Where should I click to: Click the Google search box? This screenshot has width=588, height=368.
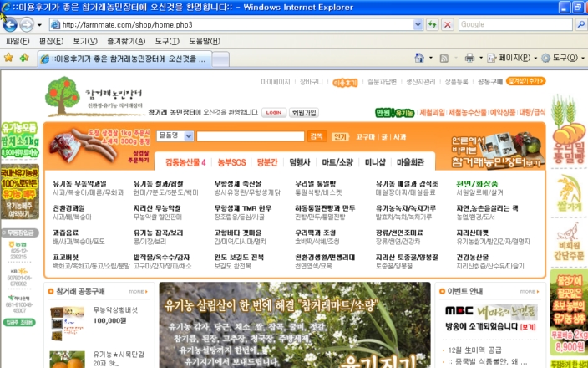pyautogui.click(x=515, y=24)
